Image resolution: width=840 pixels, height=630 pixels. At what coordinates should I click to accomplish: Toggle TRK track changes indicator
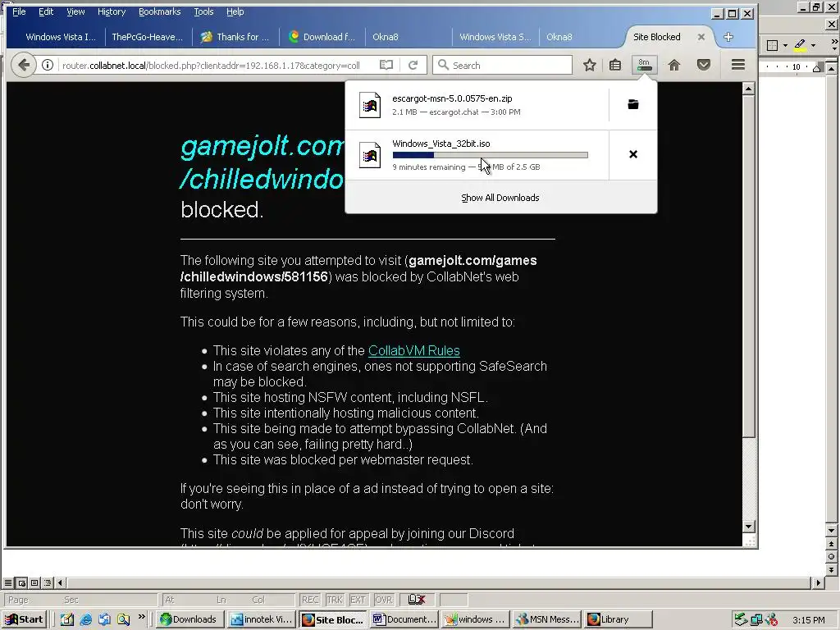click(x=335, y=600)
